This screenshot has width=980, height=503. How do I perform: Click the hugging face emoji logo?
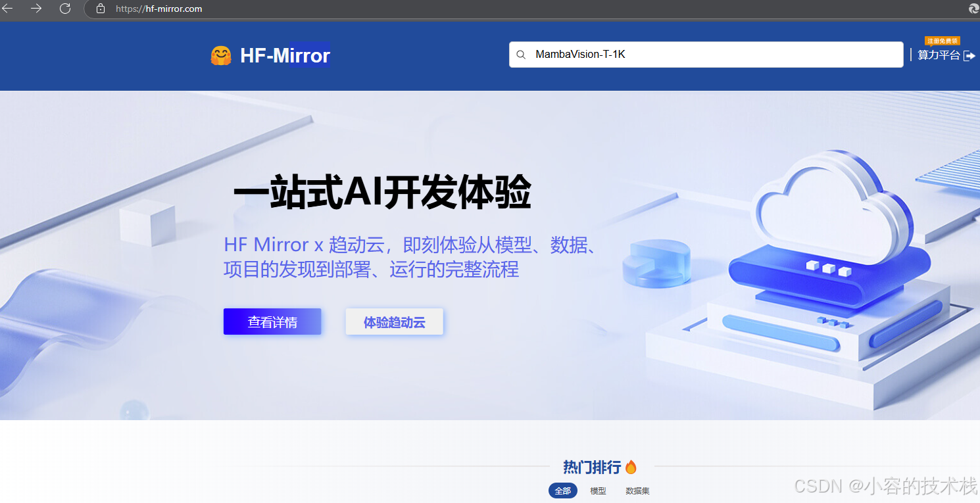221,56
